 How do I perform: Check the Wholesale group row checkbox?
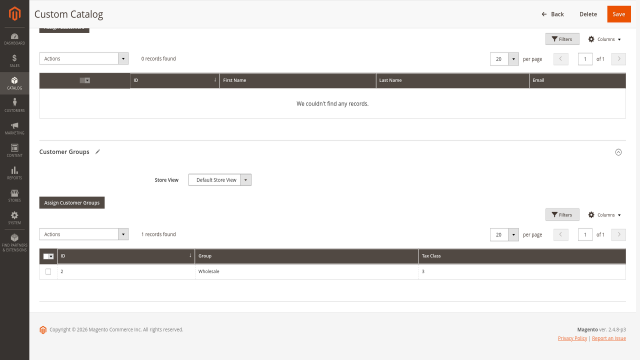point(48,271)
